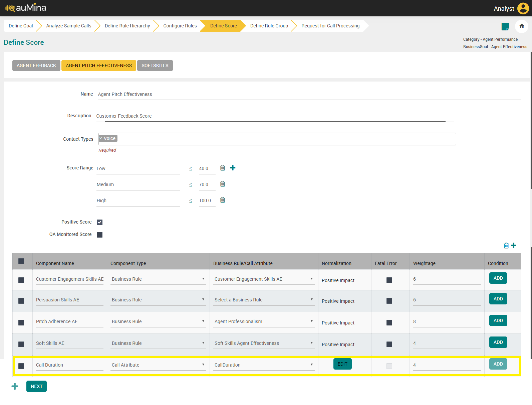Click the Medium score threshold value 70.0
Screen dimensions: 532x405
[207, 184]
